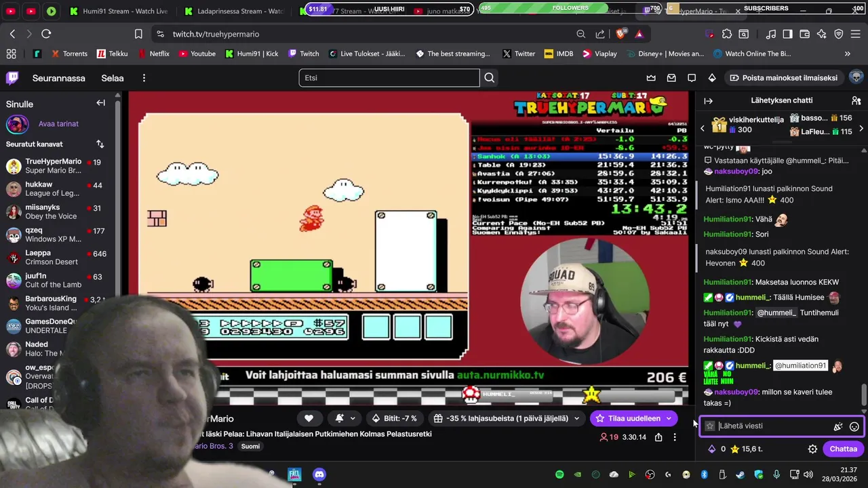868x488 pixels.
Task: Open the browser hamburger menu
Action: coord(855,34)
